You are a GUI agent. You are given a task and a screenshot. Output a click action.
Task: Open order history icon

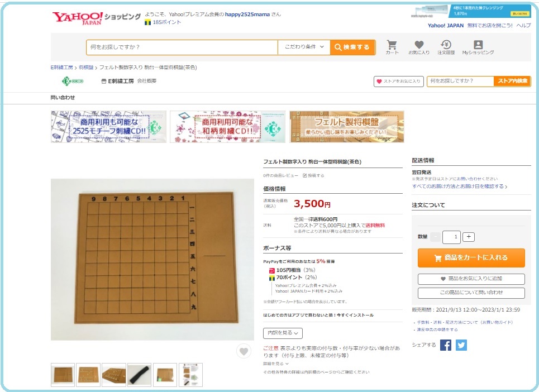(x=446, y=47)
